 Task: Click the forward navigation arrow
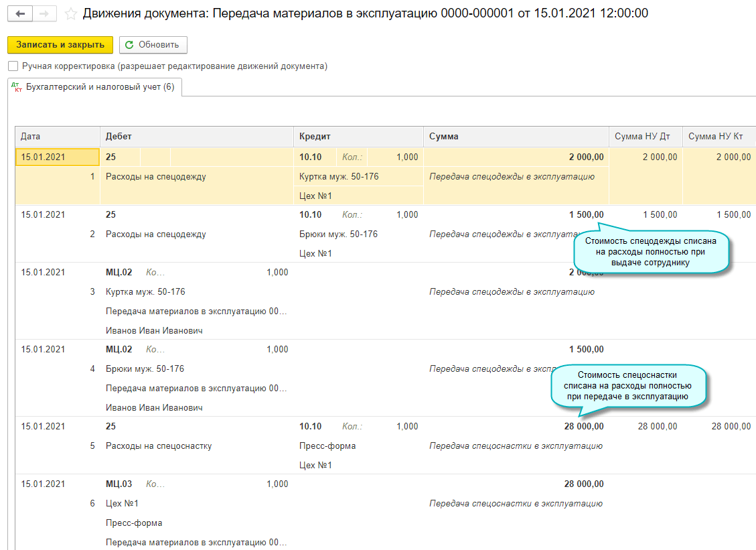pyautogui.click(x=45, y=13)
